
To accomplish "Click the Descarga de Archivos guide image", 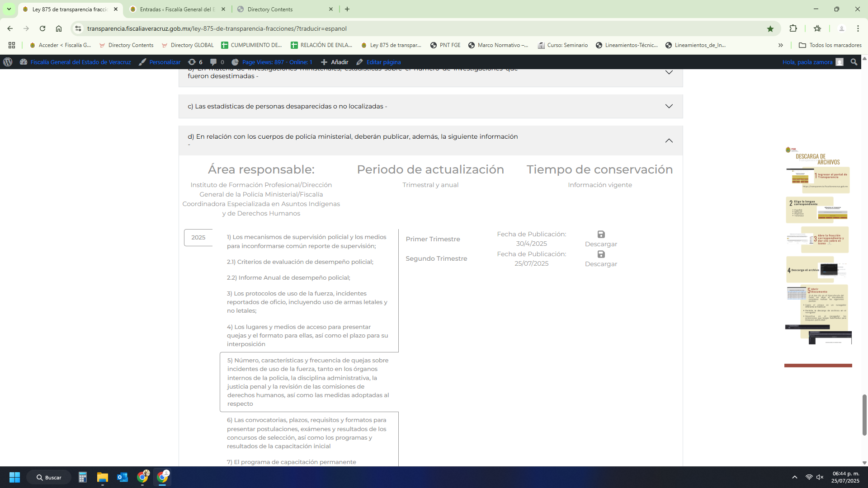I will click(x=818, y=246).
